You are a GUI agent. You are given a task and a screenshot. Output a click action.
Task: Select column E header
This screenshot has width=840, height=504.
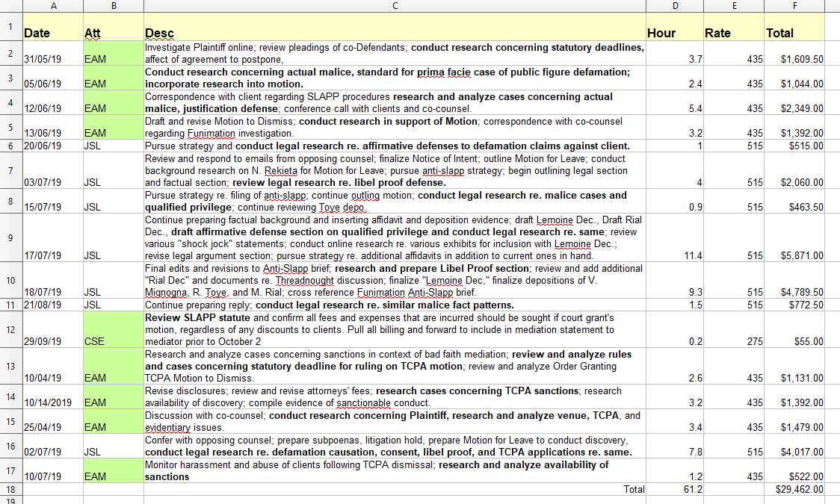734,6
